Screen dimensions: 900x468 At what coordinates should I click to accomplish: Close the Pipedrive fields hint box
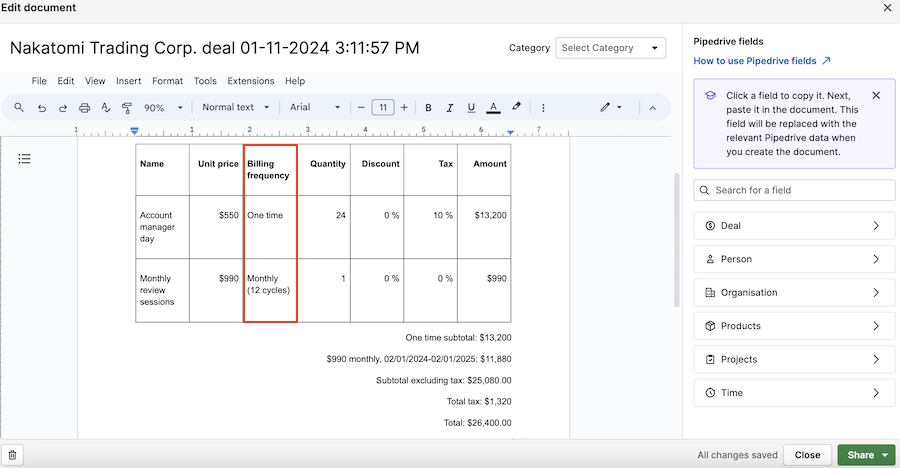876,95
